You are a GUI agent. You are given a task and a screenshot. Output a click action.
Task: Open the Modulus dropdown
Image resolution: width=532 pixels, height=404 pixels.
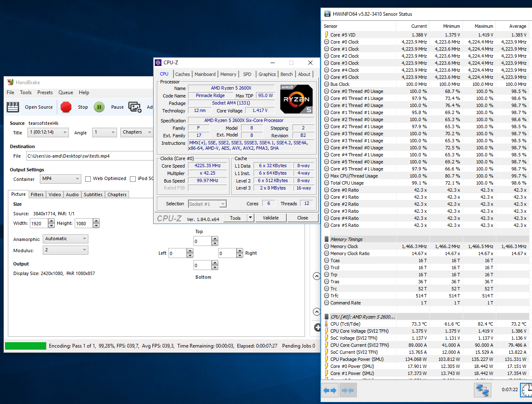point(66,250)
